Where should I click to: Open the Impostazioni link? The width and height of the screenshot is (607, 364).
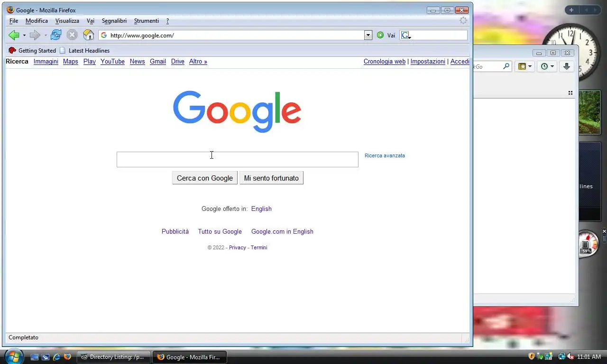[428, 62]
